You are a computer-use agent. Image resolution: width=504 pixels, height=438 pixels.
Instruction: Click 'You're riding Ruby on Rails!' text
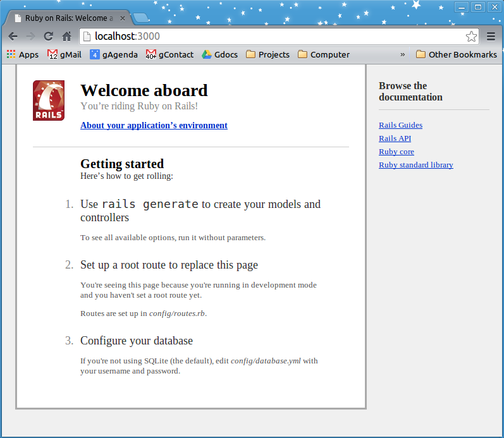point(139,106)
